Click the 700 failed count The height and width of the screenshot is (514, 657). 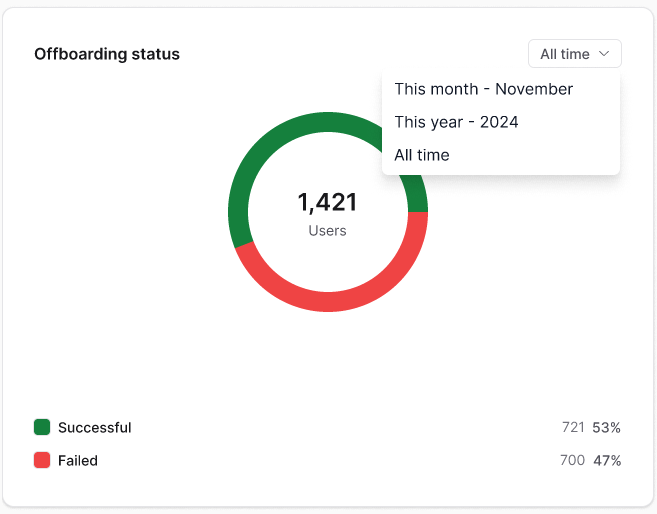572,460
